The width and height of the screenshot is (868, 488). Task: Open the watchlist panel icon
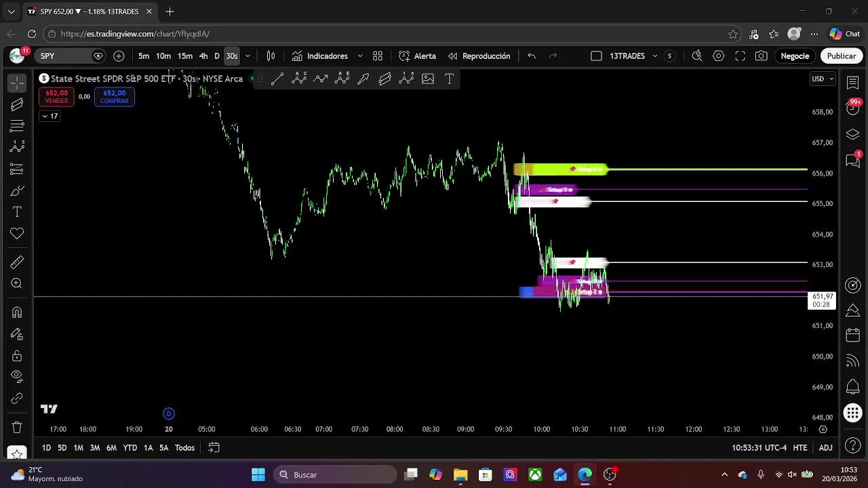(x=853, y=83)
